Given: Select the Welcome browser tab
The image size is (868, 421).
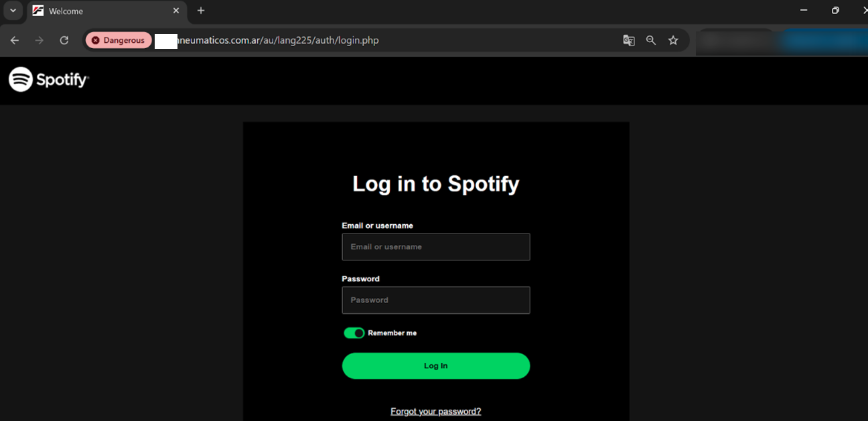Looking at the screenshot, I should click(100, 11).
